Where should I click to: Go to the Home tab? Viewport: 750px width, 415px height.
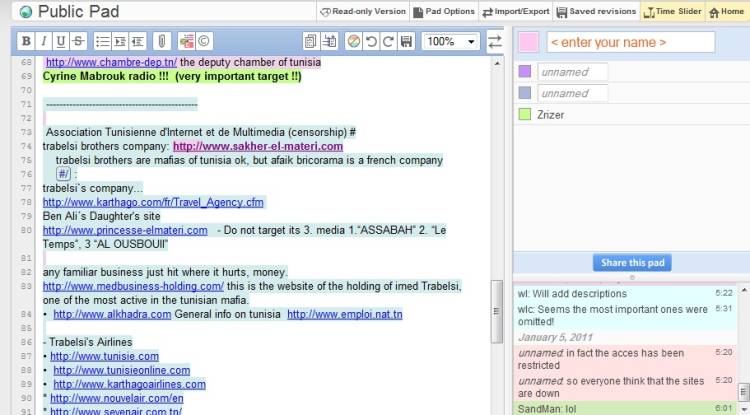pos(726,11)
